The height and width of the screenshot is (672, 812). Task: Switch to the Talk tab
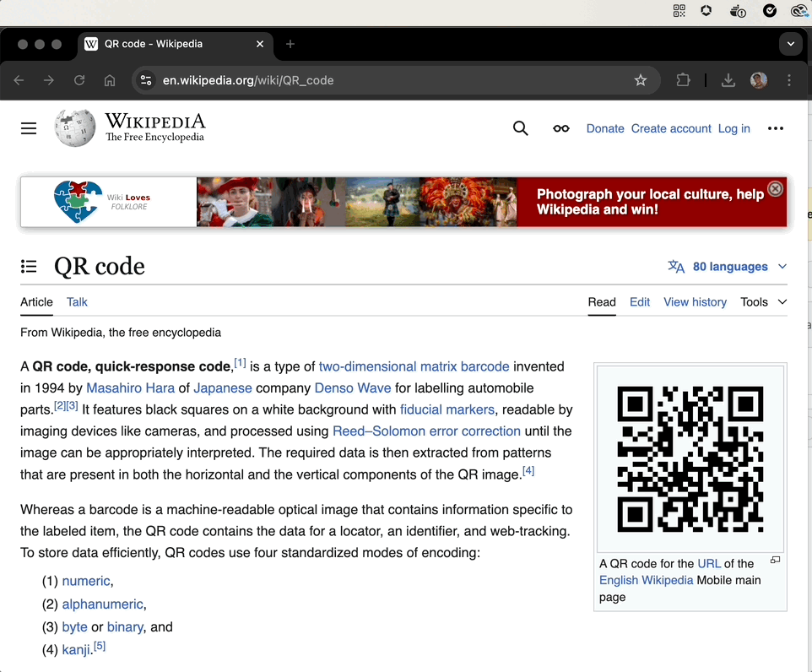77,302
